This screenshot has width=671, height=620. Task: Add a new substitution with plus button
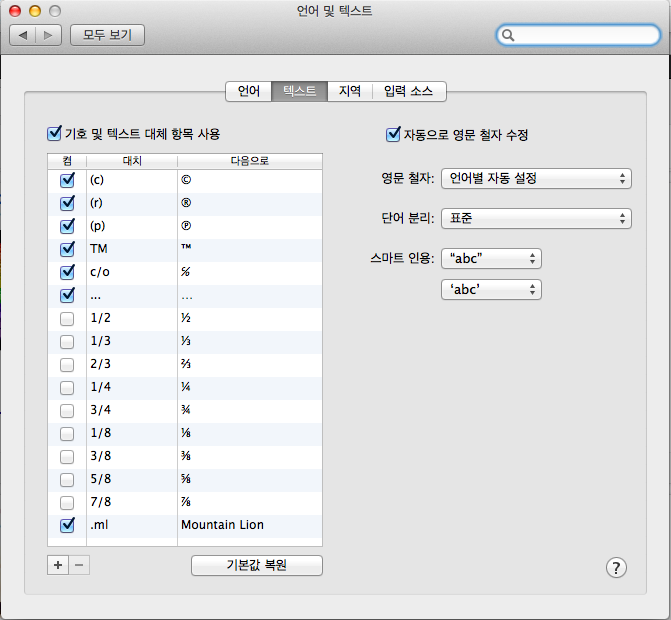pos(58,565)
